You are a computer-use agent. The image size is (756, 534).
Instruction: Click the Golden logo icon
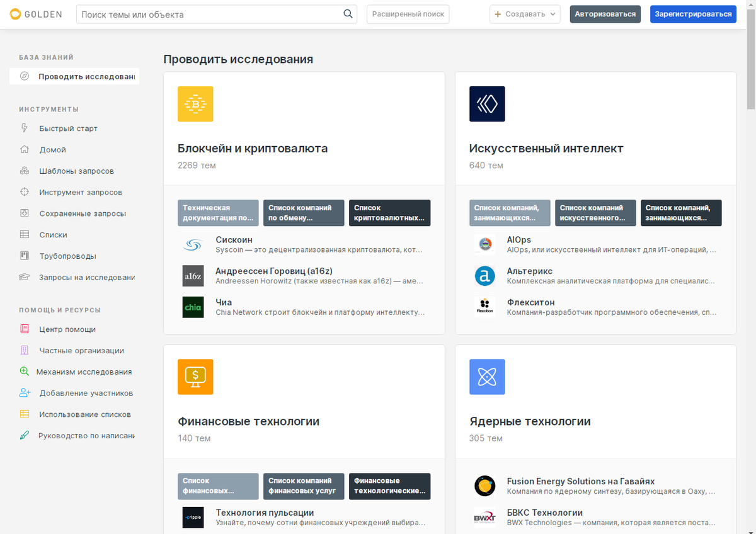pos(15,14)
